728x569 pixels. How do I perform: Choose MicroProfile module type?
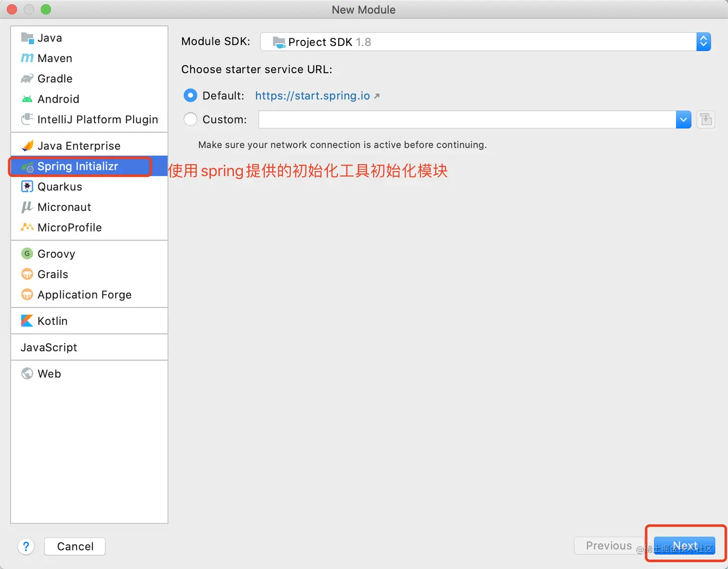[89, 227]
